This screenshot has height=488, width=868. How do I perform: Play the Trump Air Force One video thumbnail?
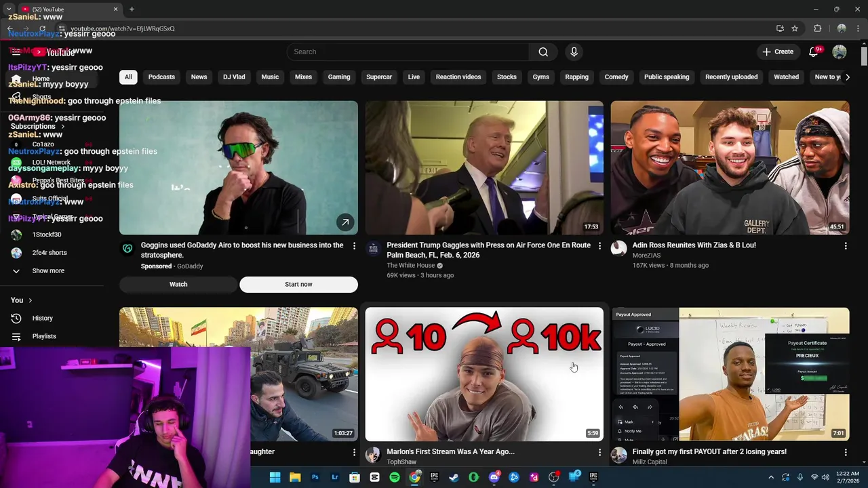[x=484, y=167]
